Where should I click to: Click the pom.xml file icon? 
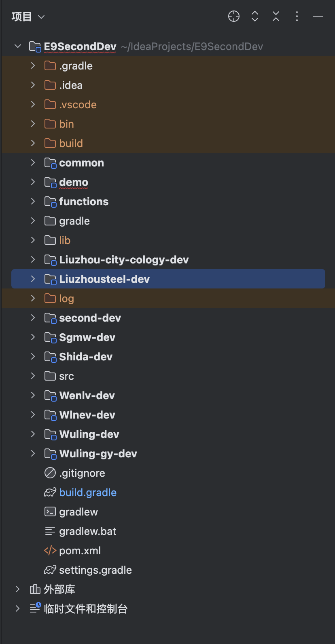(50, 551)
